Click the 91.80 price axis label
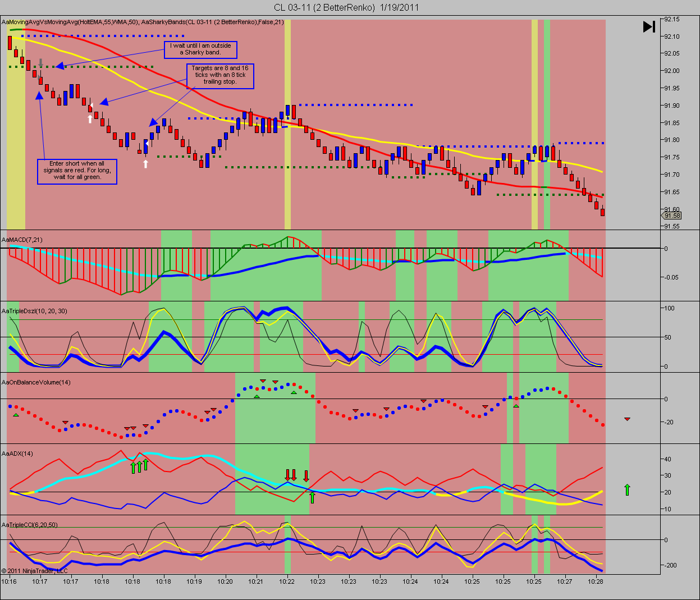Viewport: 700px width, 600px height. coord(672,140)
